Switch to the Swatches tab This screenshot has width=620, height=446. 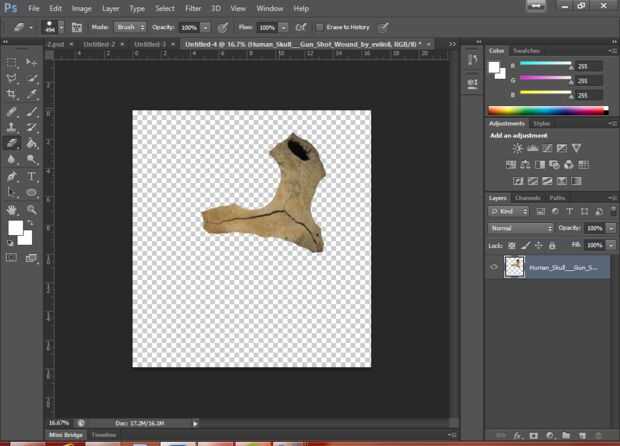tap(526, 51)
